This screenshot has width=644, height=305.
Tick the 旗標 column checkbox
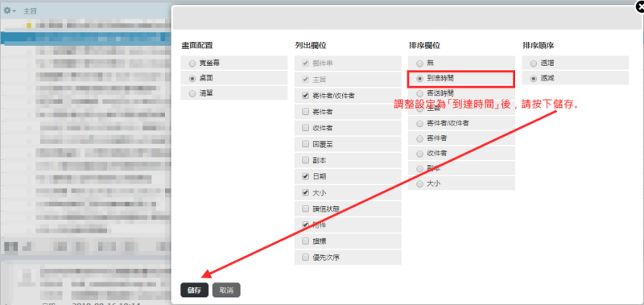(x=305, y=241)
